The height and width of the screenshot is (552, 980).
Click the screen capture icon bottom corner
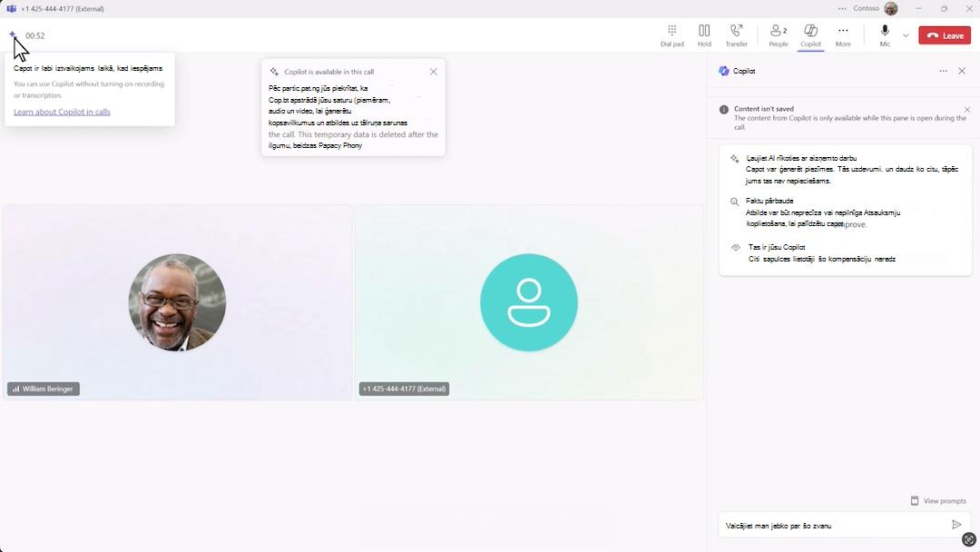(x=969, y=539)
